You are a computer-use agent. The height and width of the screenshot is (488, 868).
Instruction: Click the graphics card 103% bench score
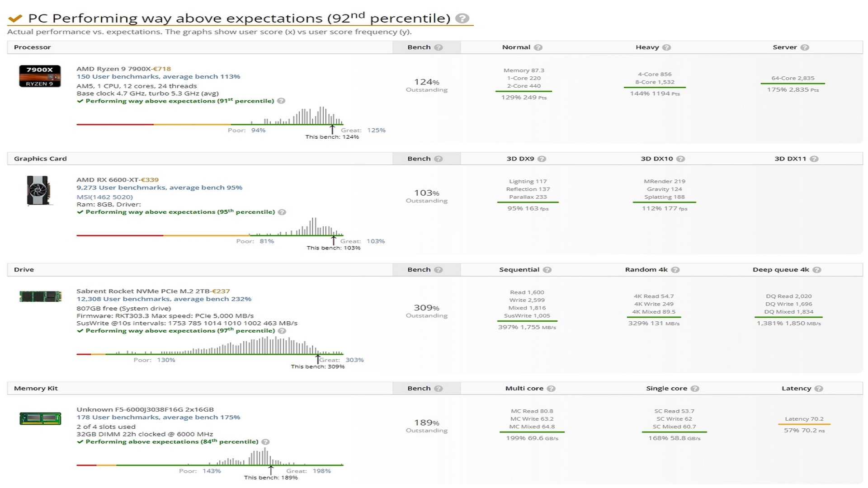(x=426, y=193)
